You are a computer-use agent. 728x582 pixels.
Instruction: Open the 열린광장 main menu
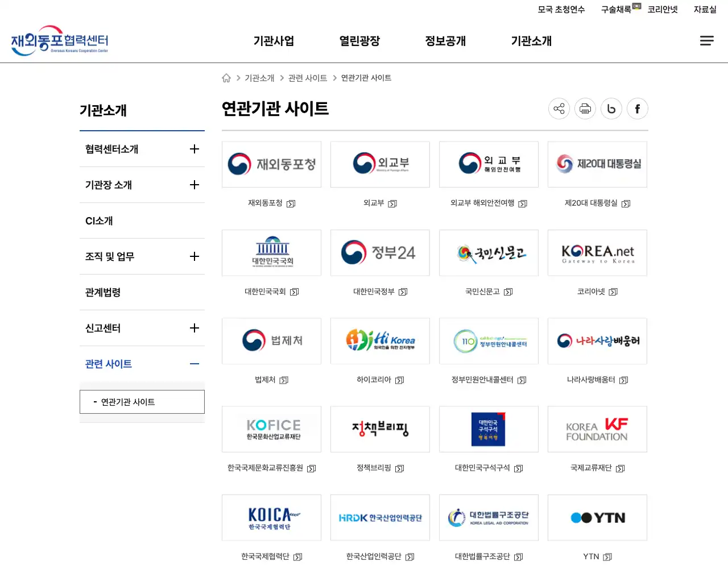pos(359,41)
